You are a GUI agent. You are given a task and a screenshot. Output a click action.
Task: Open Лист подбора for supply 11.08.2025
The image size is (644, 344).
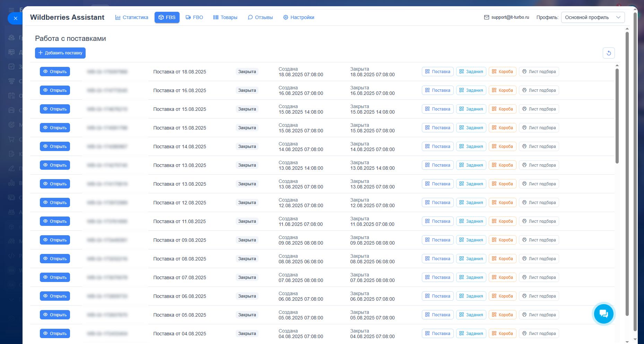pyautogui.click(x=539, y=221)
